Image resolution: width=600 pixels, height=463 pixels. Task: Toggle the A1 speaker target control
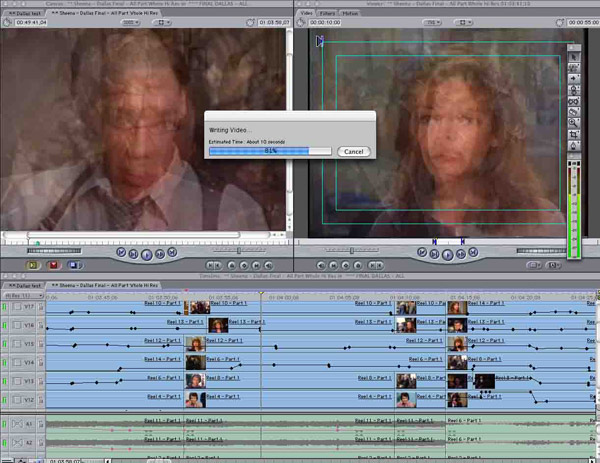click(17, 424)
